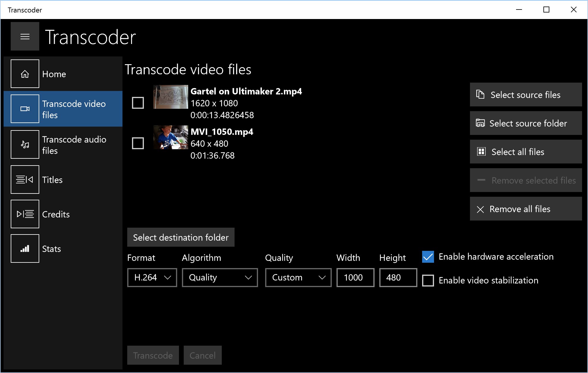Click the Stats bar-chart icon
Image resolution: width=588 pixels, height=373 pixels.
25,248
